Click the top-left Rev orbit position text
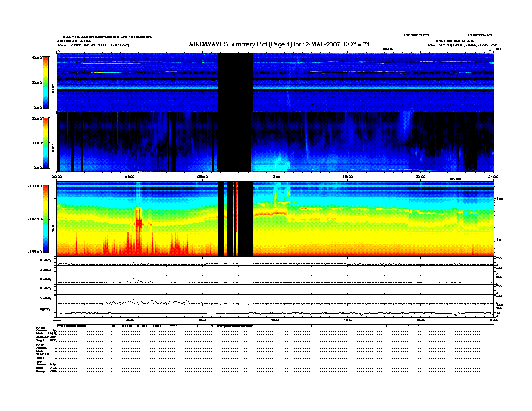532x411 pixels. click(93, 45)
